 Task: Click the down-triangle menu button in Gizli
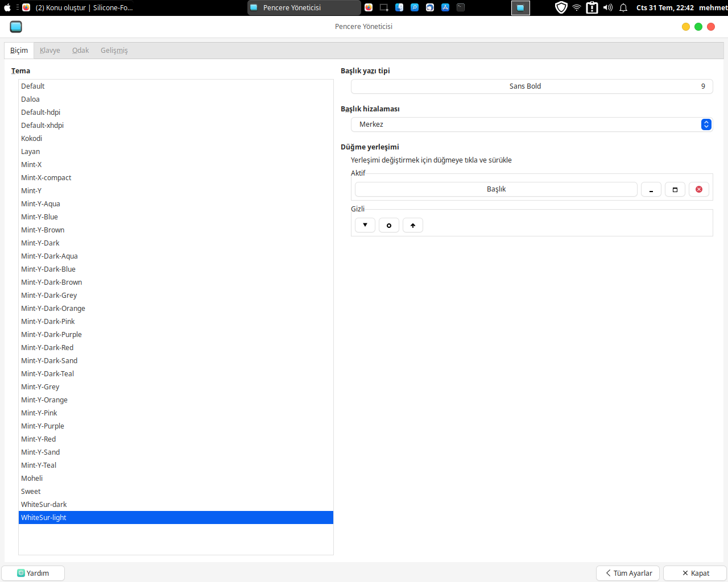365,225
